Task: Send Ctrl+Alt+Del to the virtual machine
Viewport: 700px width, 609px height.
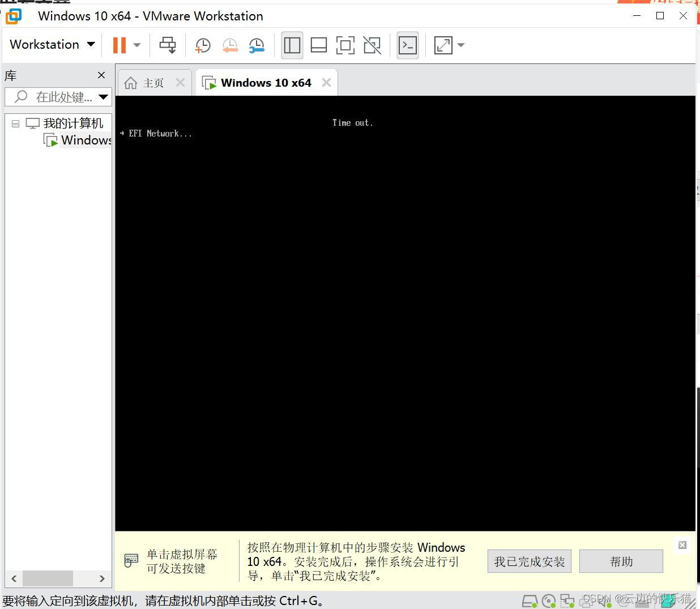Action: point(168,45)
